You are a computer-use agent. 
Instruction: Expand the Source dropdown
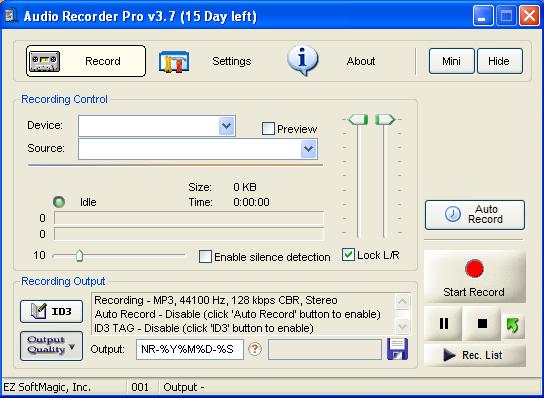(x=309, y=149)
